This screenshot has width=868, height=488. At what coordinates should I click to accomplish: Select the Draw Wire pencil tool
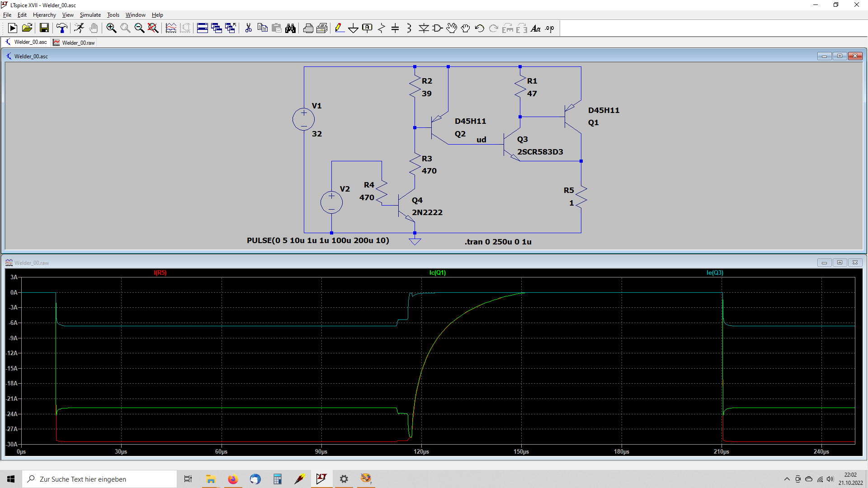tap(340, 28)
